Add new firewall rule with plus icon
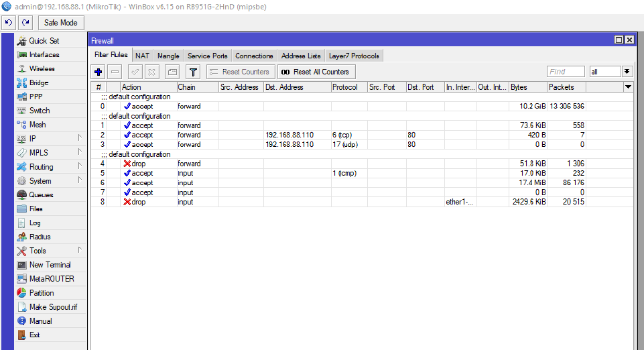 click(x=98, y=72)
